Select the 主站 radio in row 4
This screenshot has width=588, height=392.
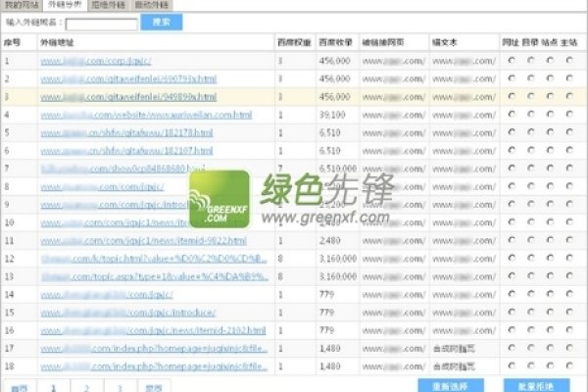[x=569, y=114]
